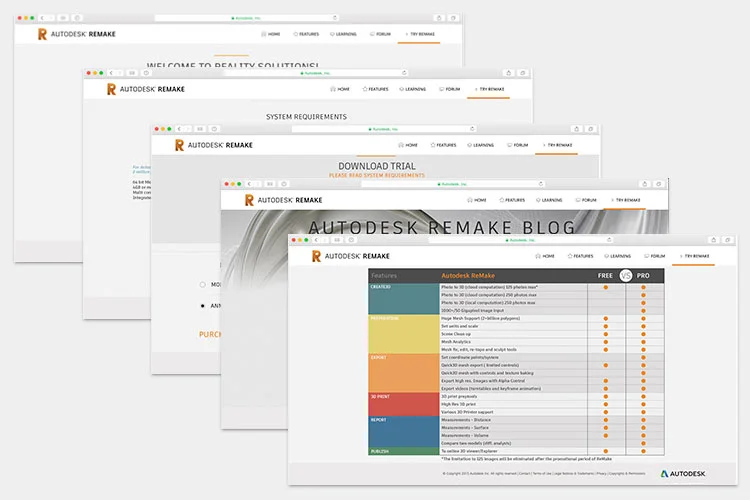Go back in the Download Trial window
Viewport: 750px width, 500px height.
pyautogui.click(x=179, y=129)
